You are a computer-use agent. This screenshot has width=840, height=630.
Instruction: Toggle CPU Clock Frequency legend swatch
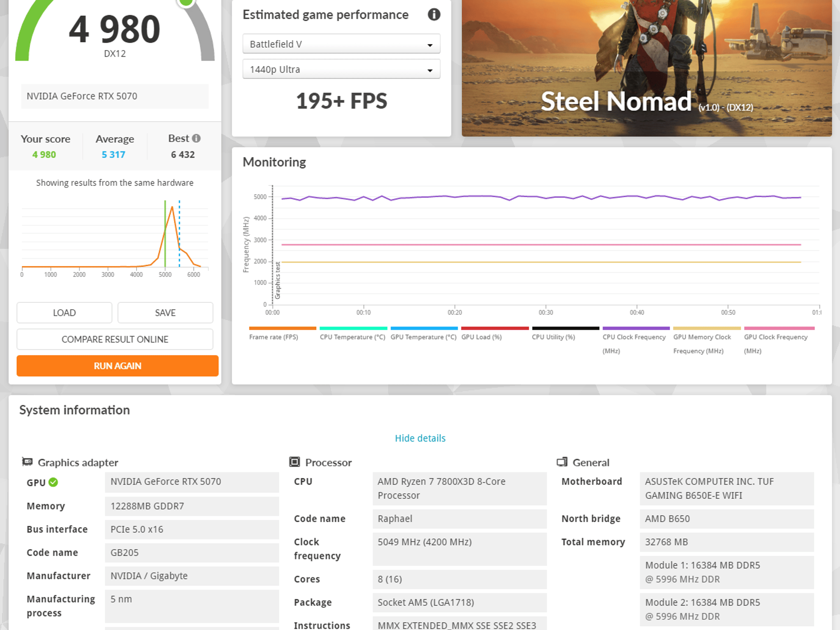pos(636,329)
